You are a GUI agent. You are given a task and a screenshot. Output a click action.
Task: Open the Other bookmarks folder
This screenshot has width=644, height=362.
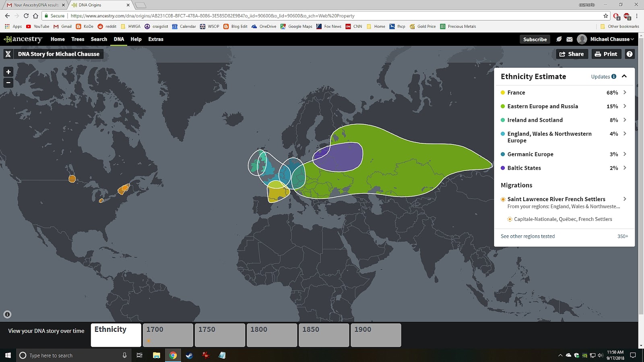coord(619,27)
